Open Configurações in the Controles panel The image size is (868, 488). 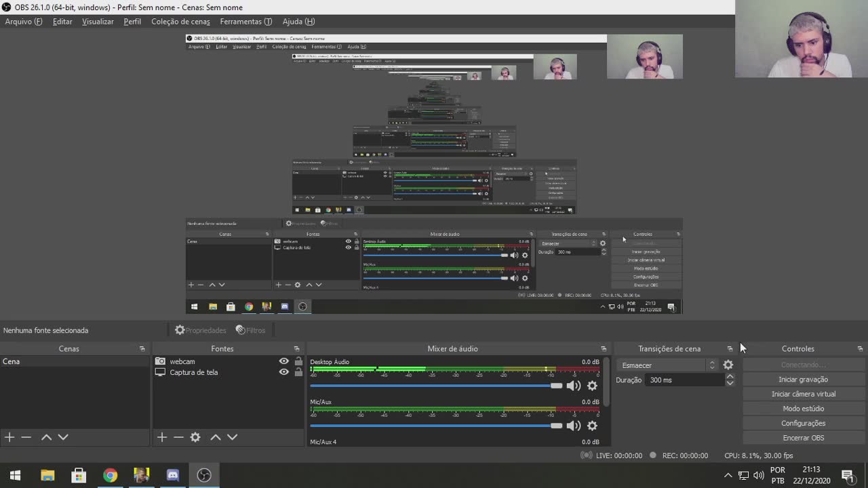[804, 423]
